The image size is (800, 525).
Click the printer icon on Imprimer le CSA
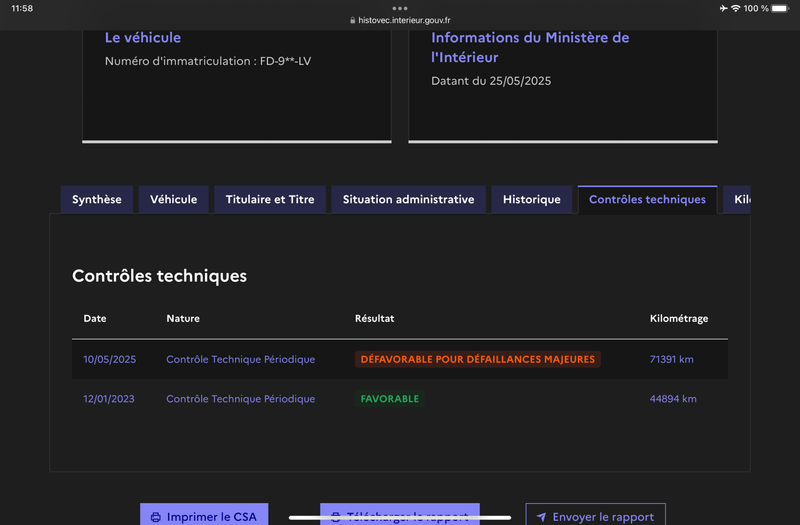[x=156, y=517]
